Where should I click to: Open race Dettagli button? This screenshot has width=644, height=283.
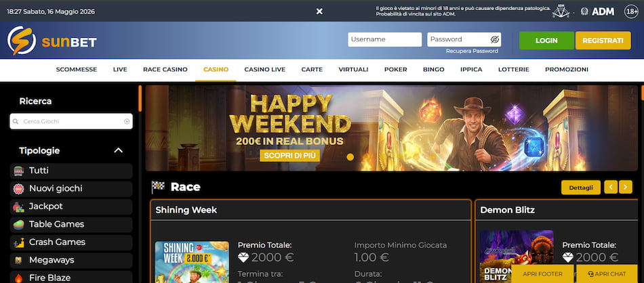[581, 188]
